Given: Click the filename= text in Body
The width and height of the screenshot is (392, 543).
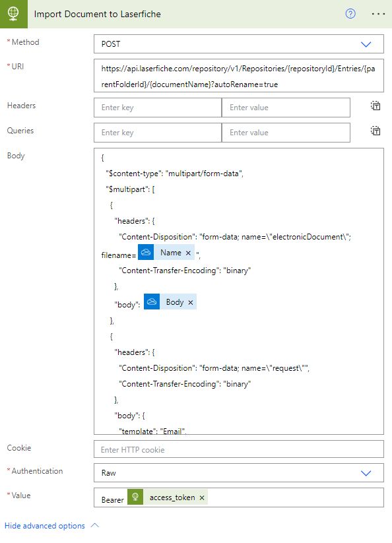Looking at the screenshot, I should point(119,255).
